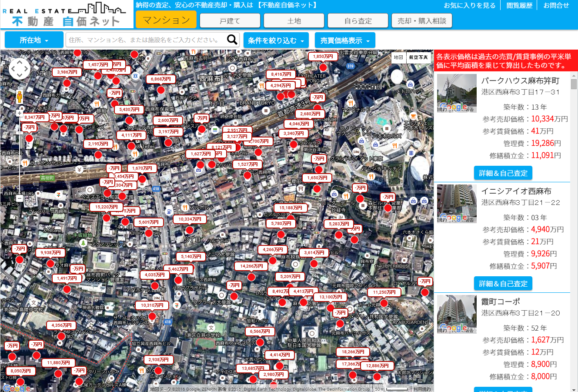Expand the 条件を絞り込む dropdown
The image size is (578, 392).
point(276,40)
